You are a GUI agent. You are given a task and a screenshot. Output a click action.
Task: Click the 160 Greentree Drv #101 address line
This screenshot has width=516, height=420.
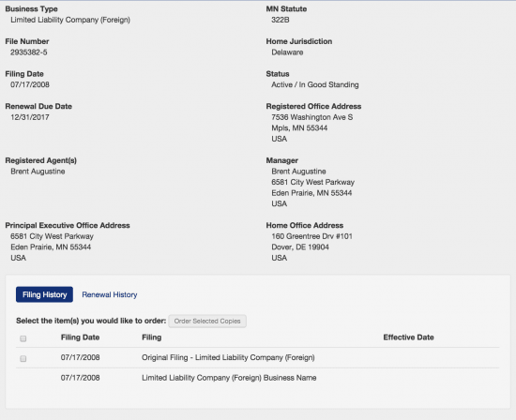pyautogui.click(x=312, y=236)
